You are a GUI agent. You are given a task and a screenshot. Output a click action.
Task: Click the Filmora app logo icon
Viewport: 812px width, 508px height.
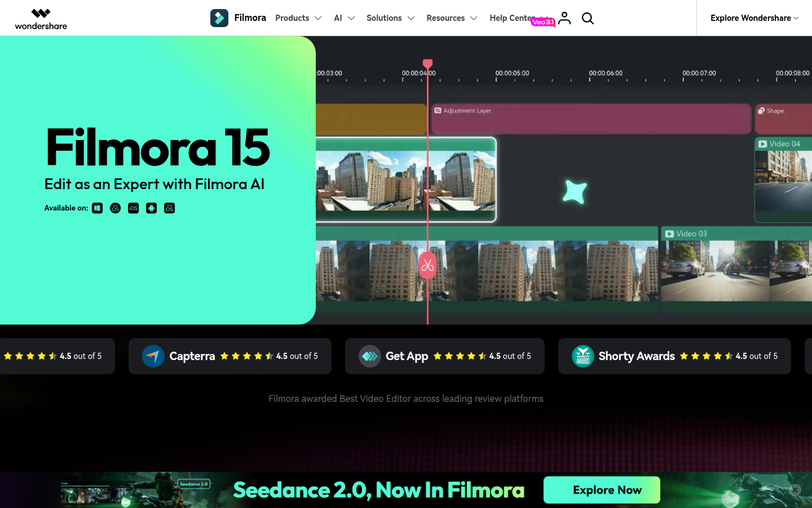(219, 18)
